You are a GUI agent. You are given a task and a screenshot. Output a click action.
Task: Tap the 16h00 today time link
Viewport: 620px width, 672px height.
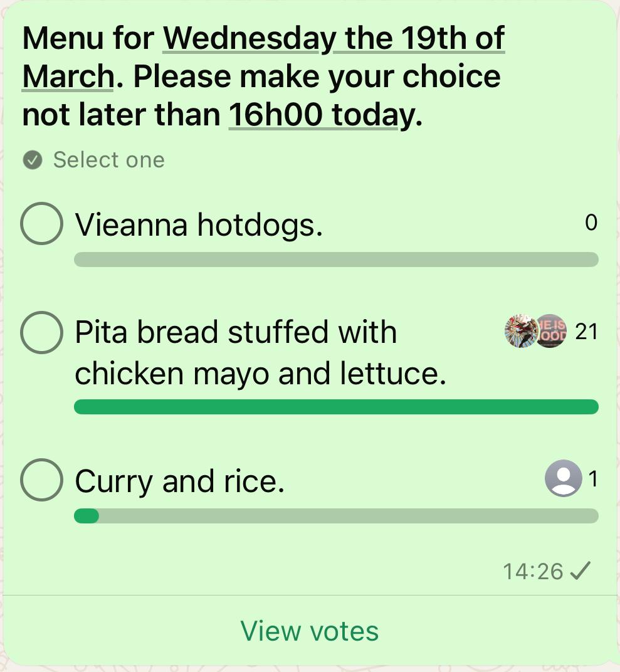pos(313,115)
